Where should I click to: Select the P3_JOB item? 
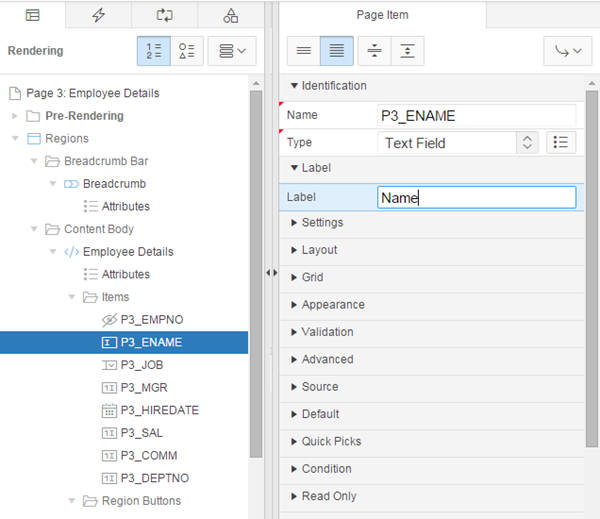coord(142,365)
